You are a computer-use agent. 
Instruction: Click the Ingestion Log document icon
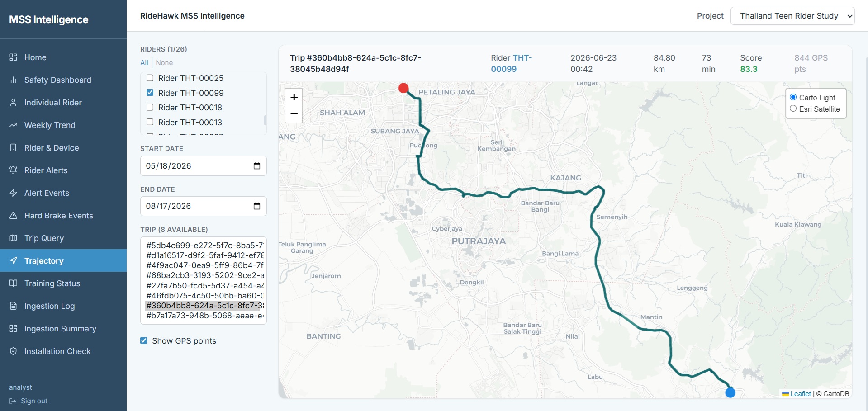(13, 306)
